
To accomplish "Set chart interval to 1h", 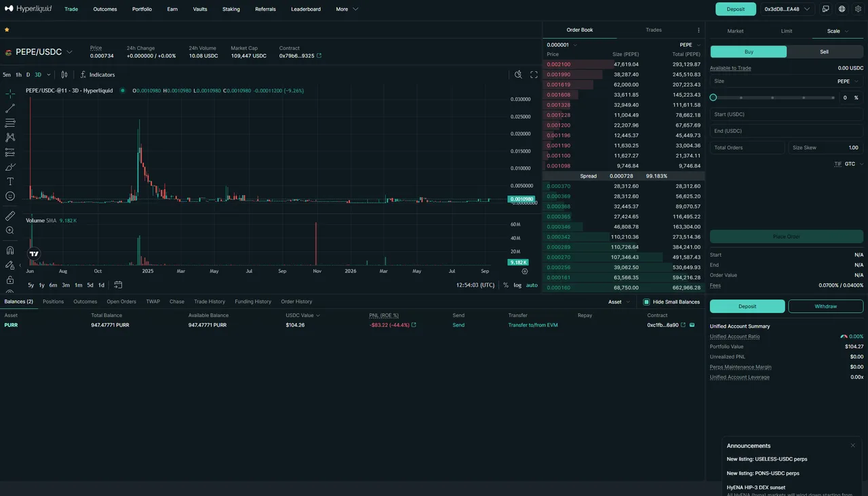I will [18, 75].
